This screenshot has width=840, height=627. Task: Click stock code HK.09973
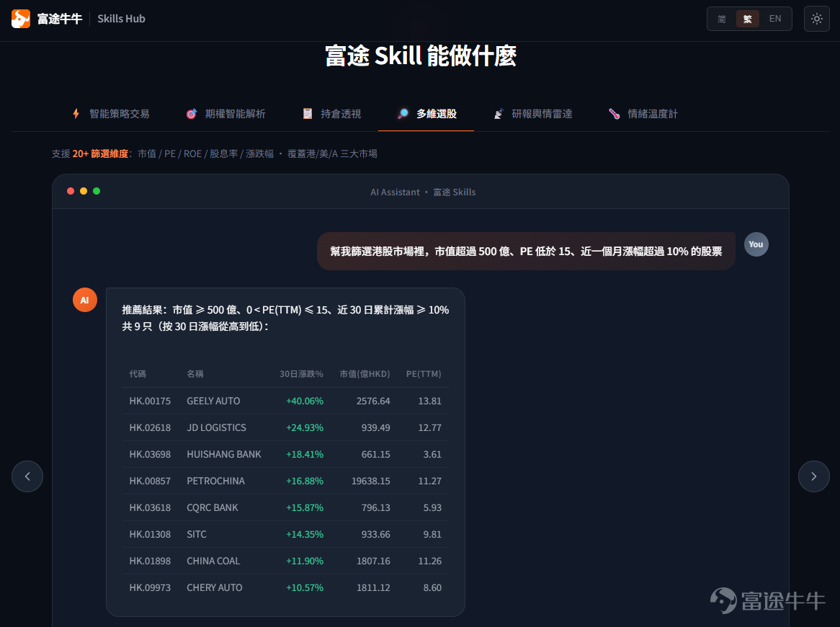point(150,588)
